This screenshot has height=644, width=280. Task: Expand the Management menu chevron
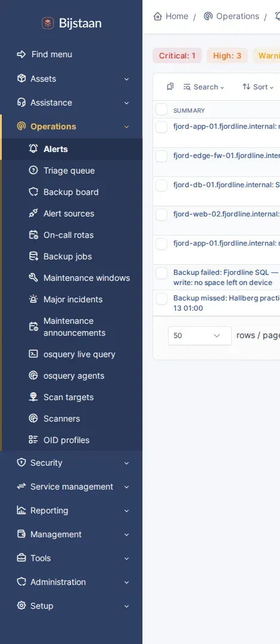pyautogui.click(x=126, y=534)
